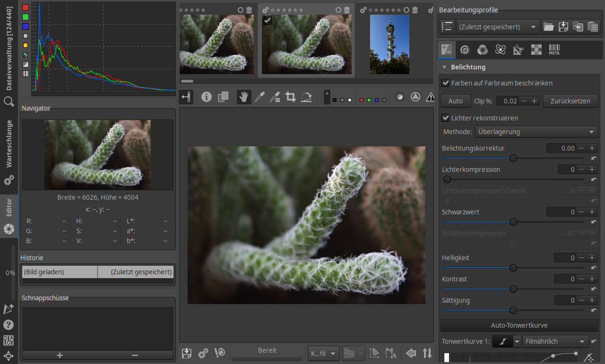Image resolution: width=605 pixels, height=364 pixels.
Task: Untick the checkmark on the selected filmstrip thumbnail
Action: (x=267, y=20)
